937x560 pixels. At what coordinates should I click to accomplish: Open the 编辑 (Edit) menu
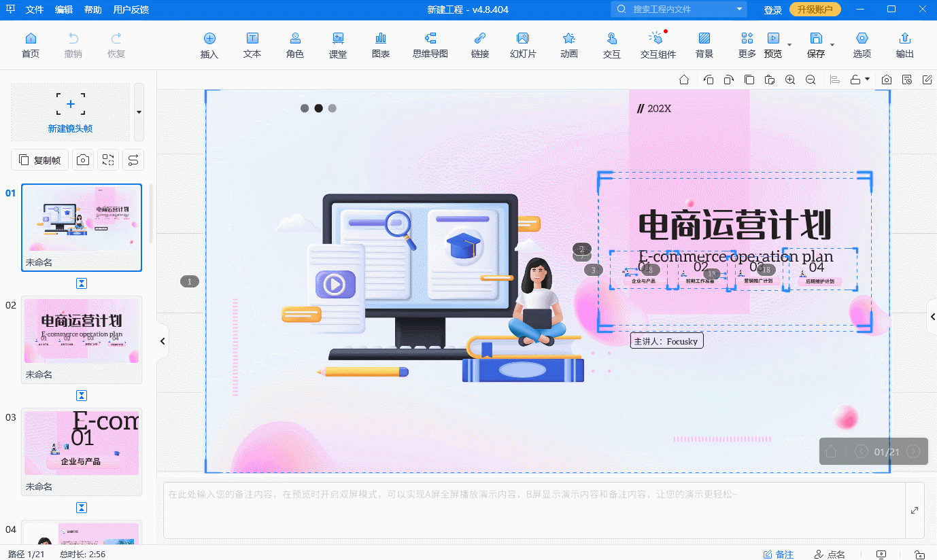64,10
